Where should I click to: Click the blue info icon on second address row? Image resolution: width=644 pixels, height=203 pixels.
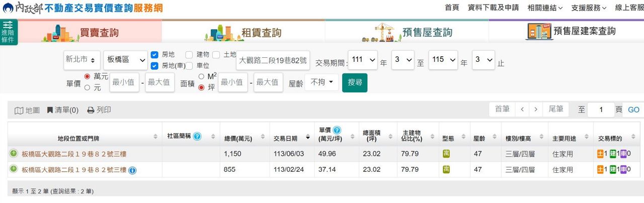pyautogui.click(x=132, y=170)
